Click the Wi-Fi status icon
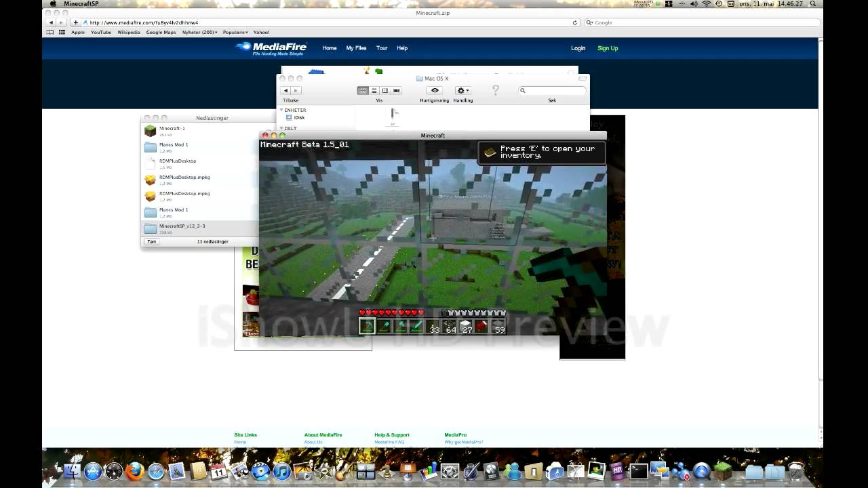Viewport: 868px width, 488px height. (706, 4)
